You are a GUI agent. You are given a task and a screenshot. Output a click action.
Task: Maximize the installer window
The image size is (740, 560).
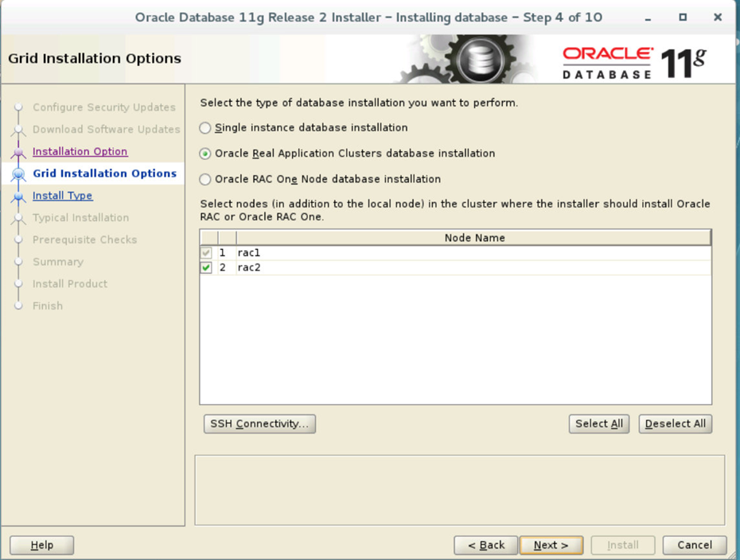click(x=683, y=17)
